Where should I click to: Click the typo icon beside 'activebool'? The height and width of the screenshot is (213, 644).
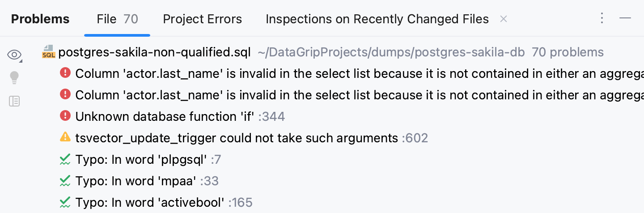click(x=65, y=202)
